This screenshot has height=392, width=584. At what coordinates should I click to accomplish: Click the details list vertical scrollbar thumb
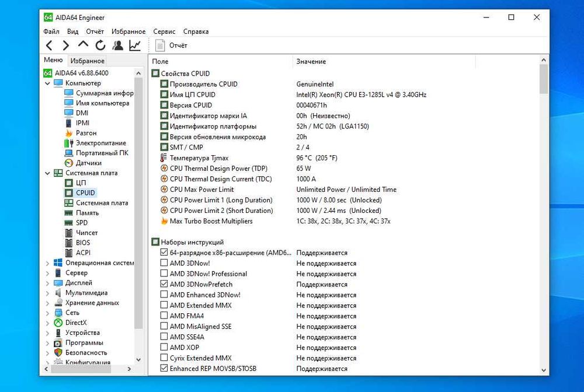(x=543, y=79)
